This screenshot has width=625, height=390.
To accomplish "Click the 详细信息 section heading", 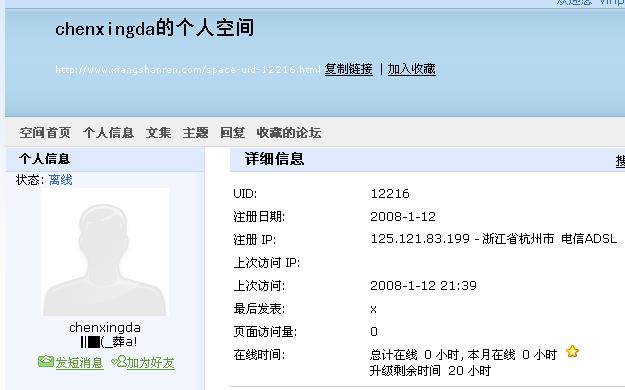I will (x=274, y=159).
